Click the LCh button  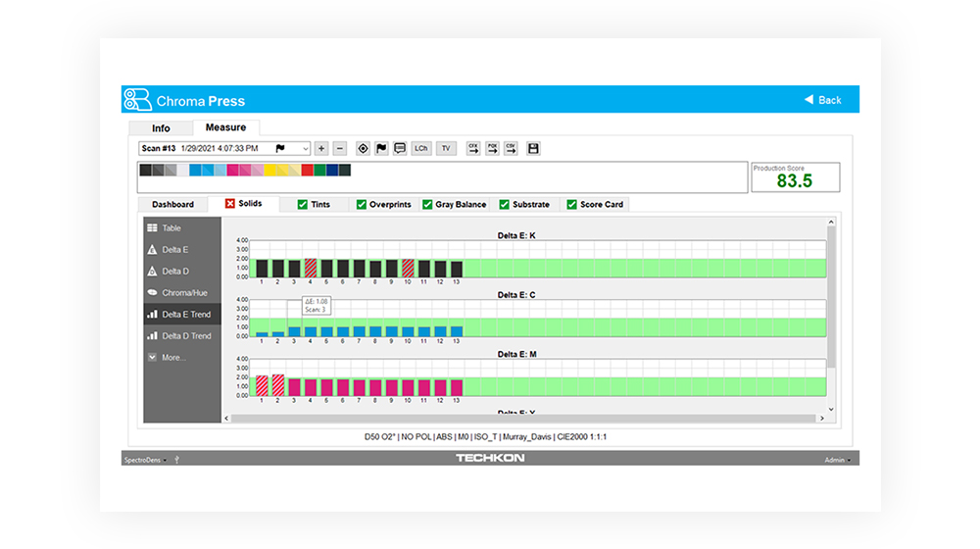pyautogui.click(x=421, y=149)
